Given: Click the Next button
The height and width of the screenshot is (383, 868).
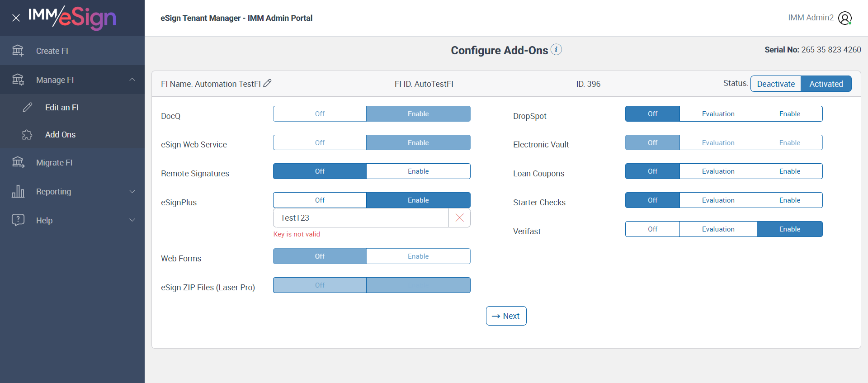Looking at the screenshot, I should click(506, 316).
